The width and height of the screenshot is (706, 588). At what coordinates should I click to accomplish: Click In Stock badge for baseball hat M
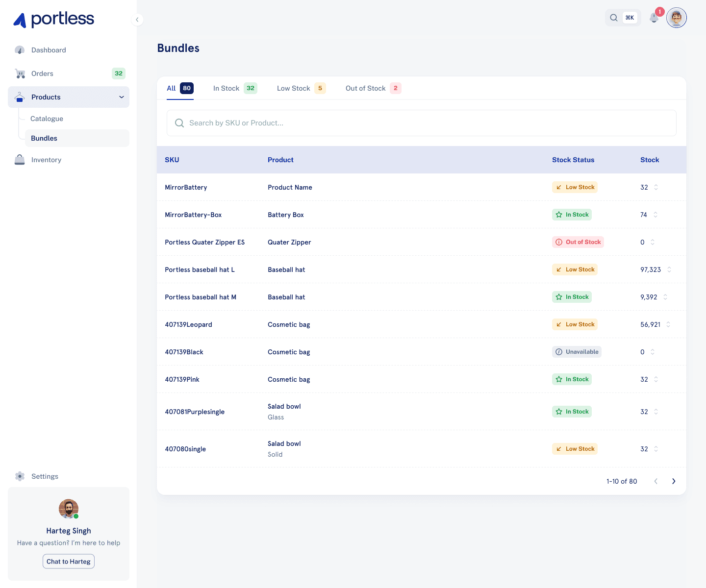[x=572, y=297]
